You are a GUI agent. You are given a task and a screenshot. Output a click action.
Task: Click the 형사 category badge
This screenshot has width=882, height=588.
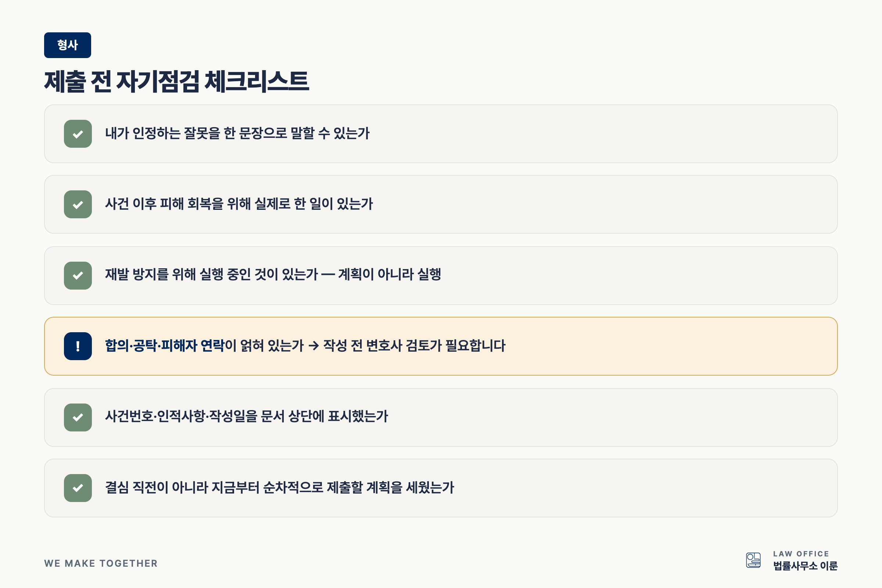click(68, 45)
